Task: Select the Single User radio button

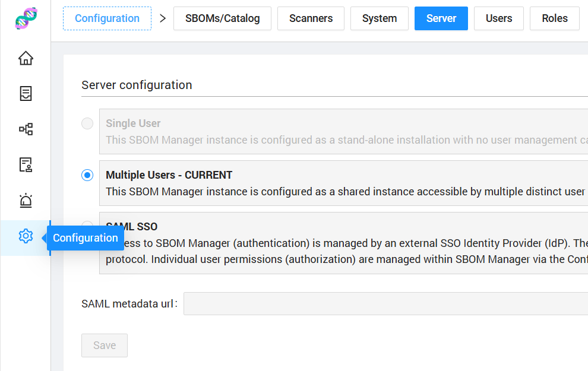Action: (87, 123)
